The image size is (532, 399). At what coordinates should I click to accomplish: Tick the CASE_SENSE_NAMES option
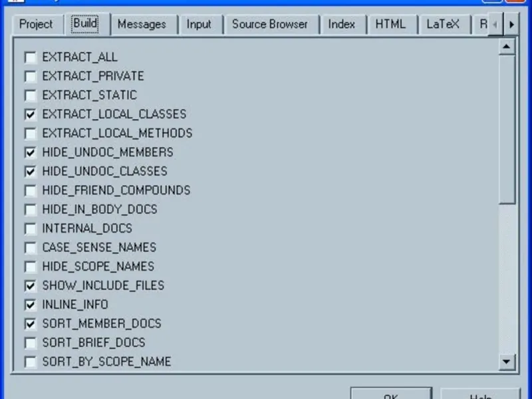point(31,247)
